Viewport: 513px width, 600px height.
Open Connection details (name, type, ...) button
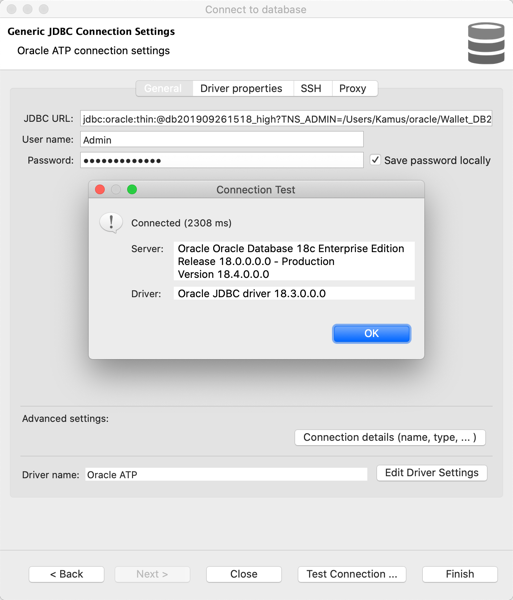click(x=390, y=437)
